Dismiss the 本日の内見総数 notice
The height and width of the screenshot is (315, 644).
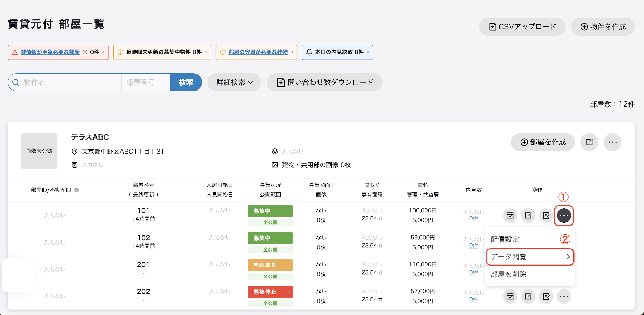(x=368, y=52)
